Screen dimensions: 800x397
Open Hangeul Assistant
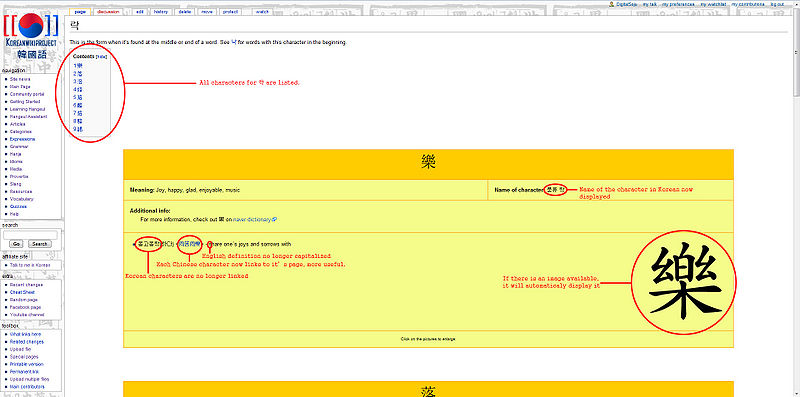pos(29,117)
